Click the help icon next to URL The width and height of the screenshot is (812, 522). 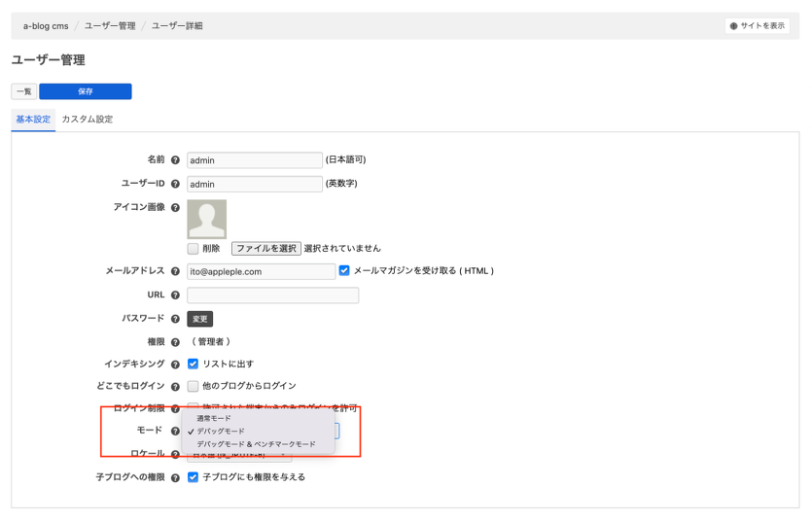175,296
